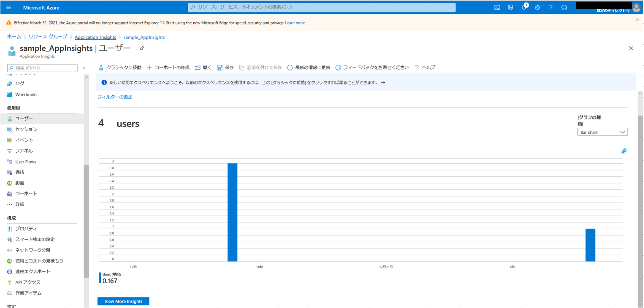Click the Users (平均) 0.167 legend
The image size is (644, 308).
[110, 278]
